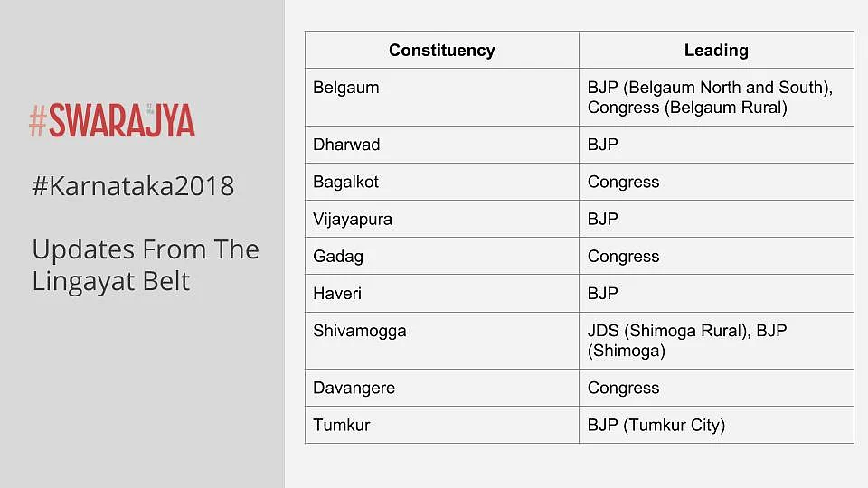Click the Dharwad constituency cell
This screenshot has width=868, height=488.
click(x=442, y=145)
